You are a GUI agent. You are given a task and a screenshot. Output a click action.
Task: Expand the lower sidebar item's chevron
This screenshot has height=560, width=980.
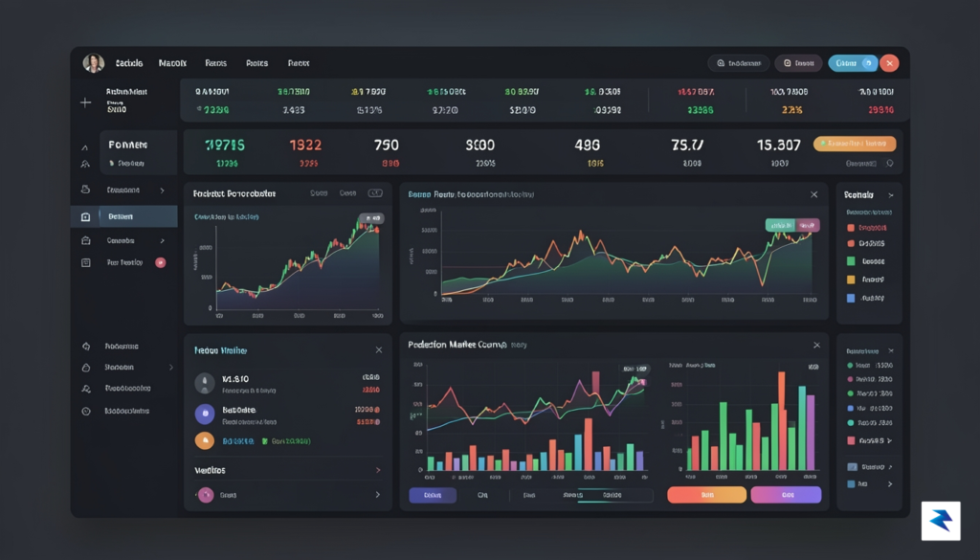tap(171, 368)
